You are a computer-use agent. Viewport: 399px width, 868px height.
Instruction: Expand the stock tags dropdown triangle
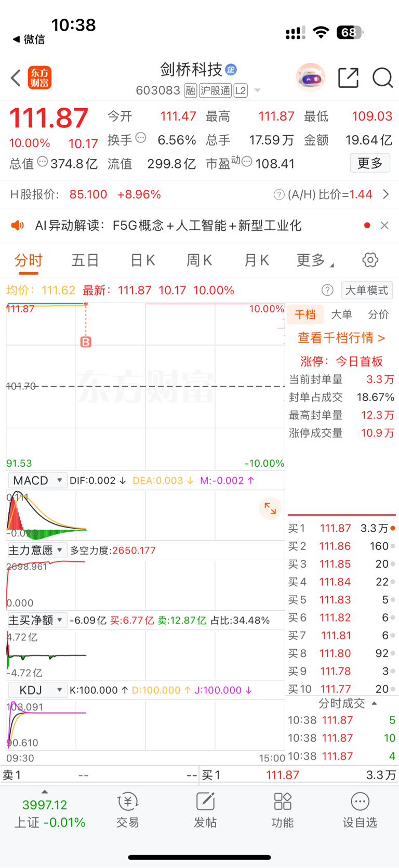coord(257,91)
